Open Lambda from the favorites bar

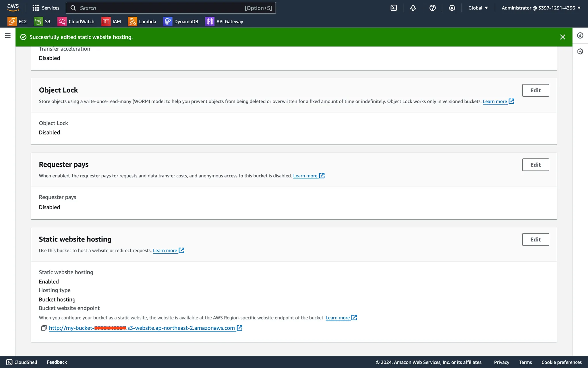click(142, 22)
